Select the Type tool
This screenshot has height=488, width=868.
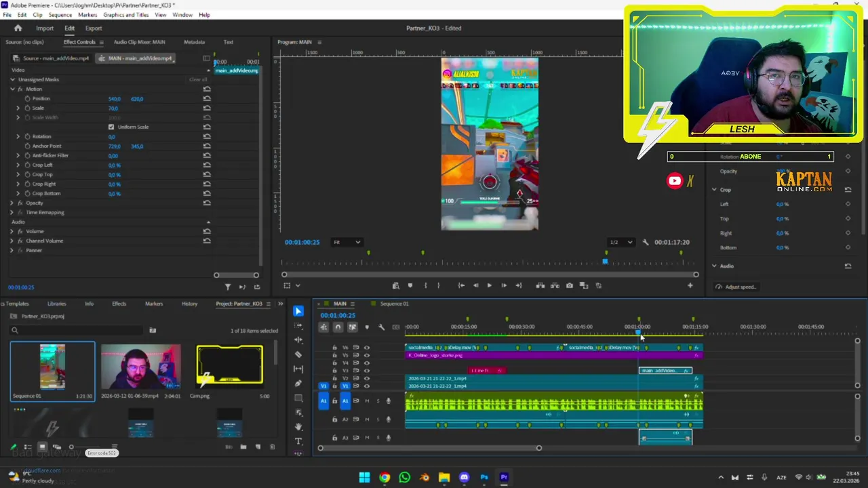pyautogui.click(x=298, y=441)
